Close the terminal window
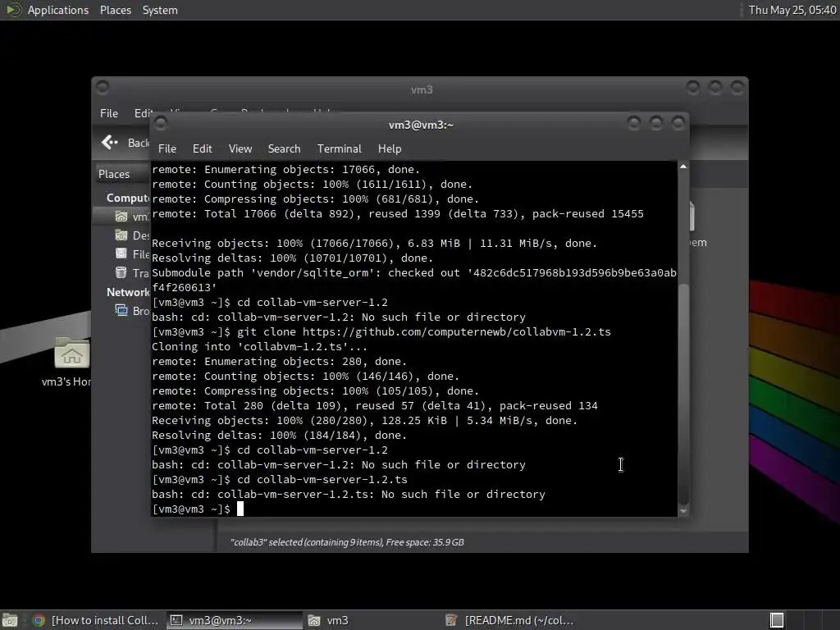 678,124
